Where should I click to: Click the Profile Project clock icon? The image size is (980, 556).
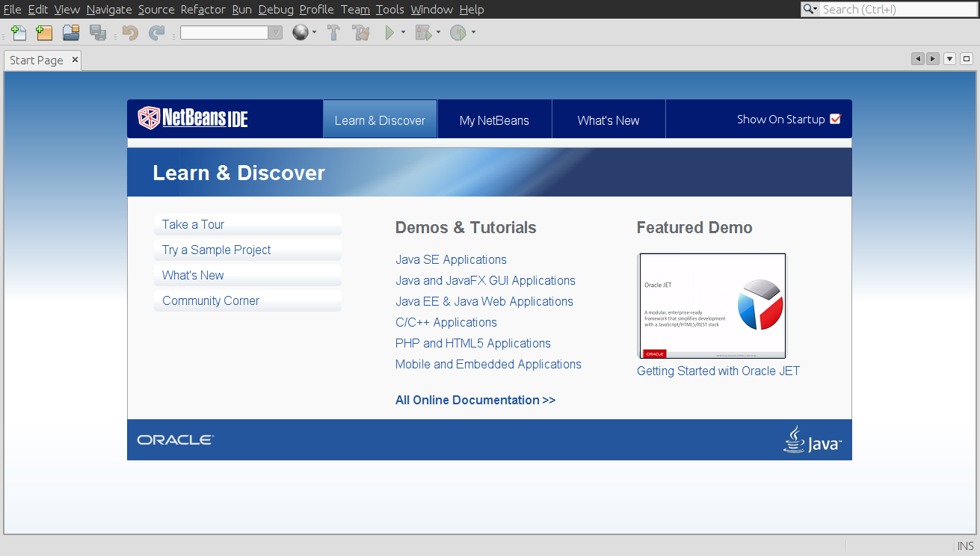pos(457,33)
